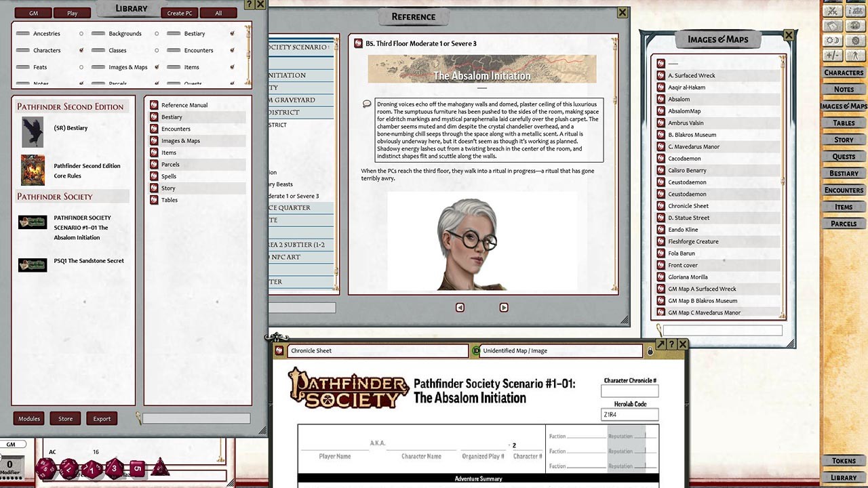
Task: Switch to the Play tab
Action: tap(73, 12)
